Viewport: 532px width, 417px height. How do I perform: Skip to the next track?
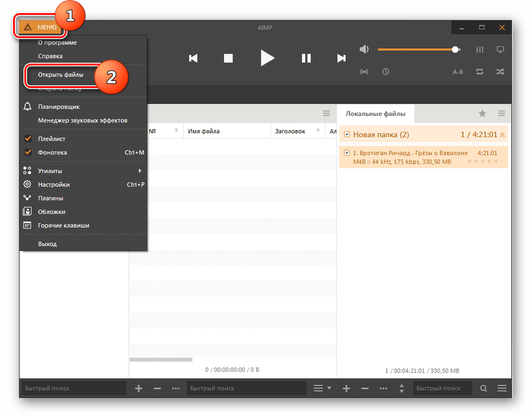click(341, 58)
